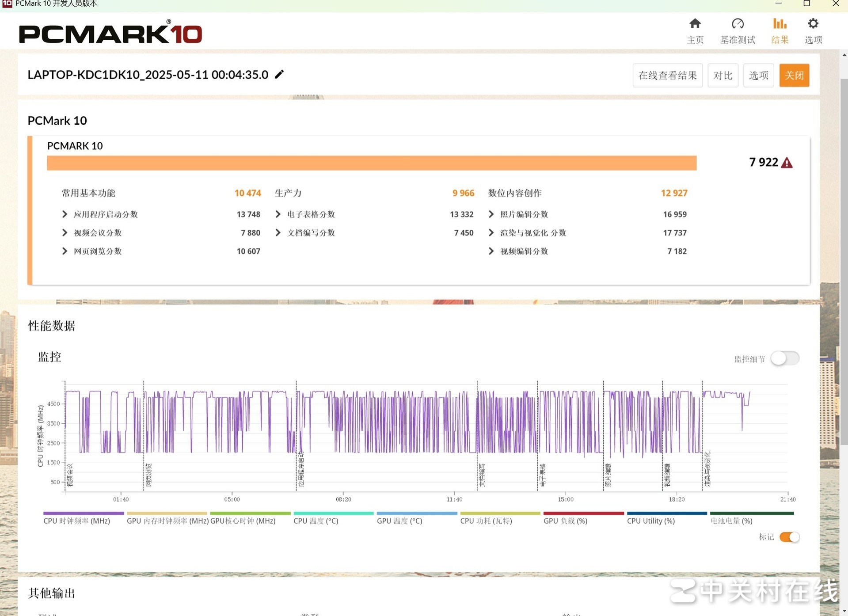Click the 其他输出 section heading
Screen dimensions: 848x616
pyautogui.click(x=52, y=593)
